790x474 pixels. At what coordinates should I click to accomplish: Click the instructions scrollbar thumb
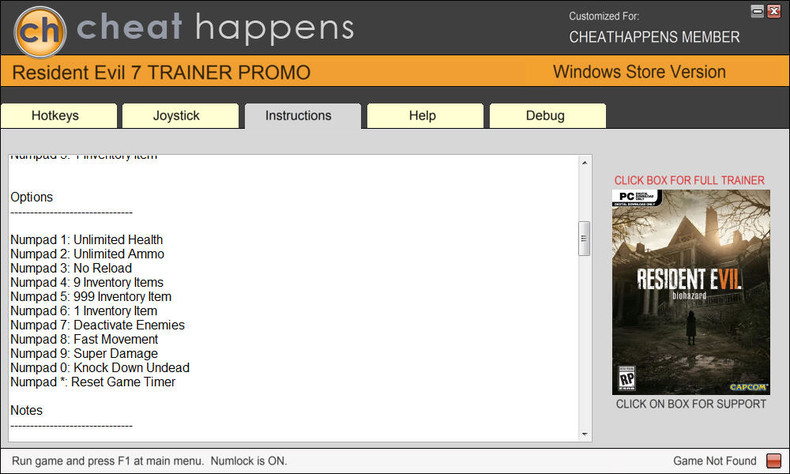tap(584, 238)
